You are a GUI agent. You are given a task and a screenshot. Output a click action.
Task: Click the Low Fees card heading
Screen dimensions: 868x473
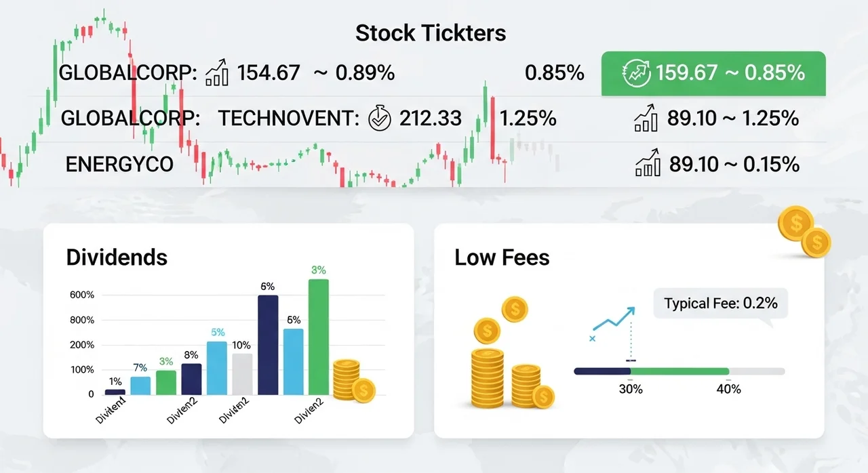502,258
